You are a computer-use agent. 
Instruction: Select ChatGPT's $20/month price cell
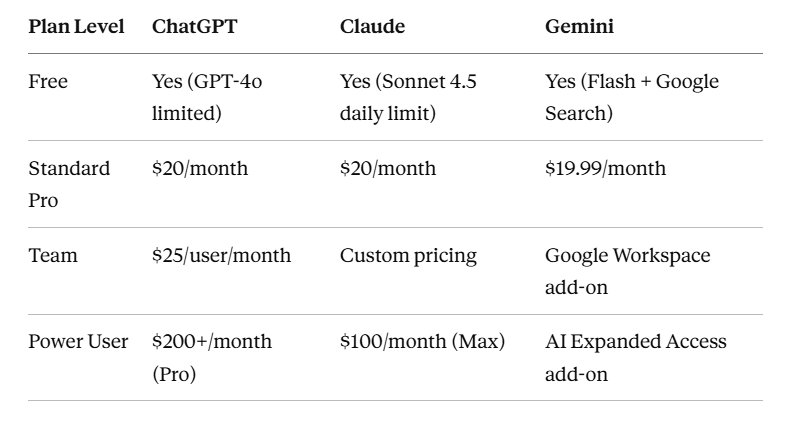point(200,169)
